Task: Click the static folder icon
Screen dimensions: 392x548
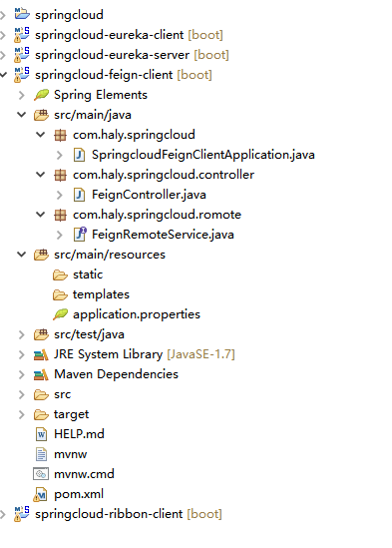Action: [60, 274]
